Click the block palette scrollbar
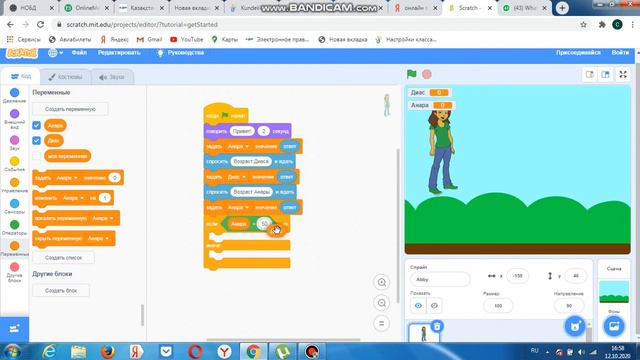The width and height of the screenshot is (640, 360). click(x=142, y=315)
